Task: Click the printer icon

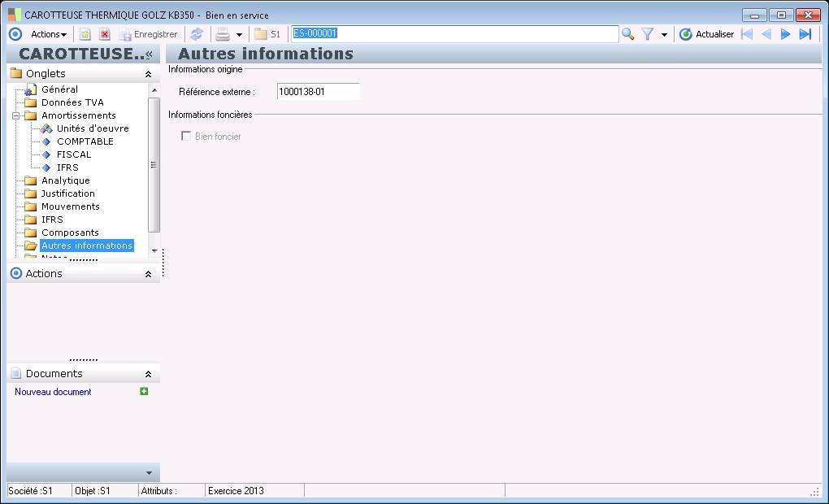Action: pyautogui.click(x=223, y=34)
